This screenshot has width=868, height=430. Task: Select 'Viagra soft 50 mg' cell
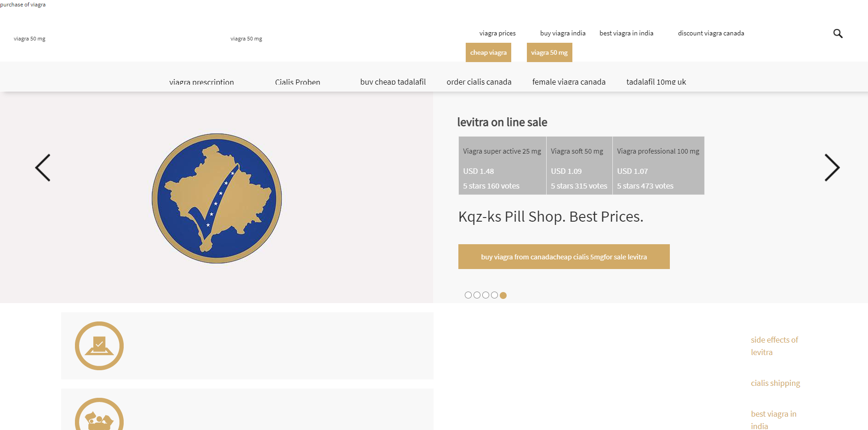click(x=577, y=151)
